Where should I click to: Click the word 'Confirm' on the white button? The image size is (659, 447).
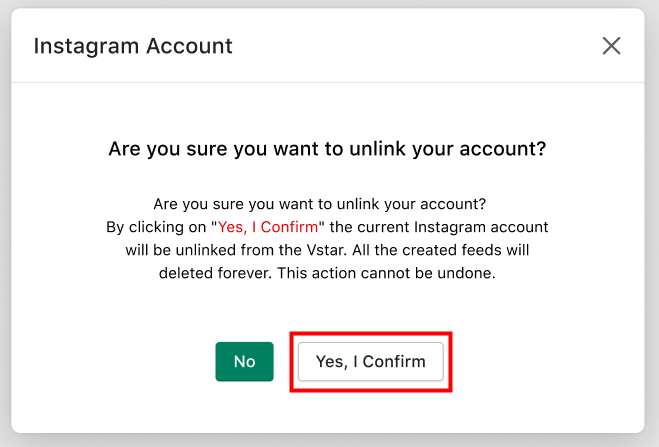(394, 361)
